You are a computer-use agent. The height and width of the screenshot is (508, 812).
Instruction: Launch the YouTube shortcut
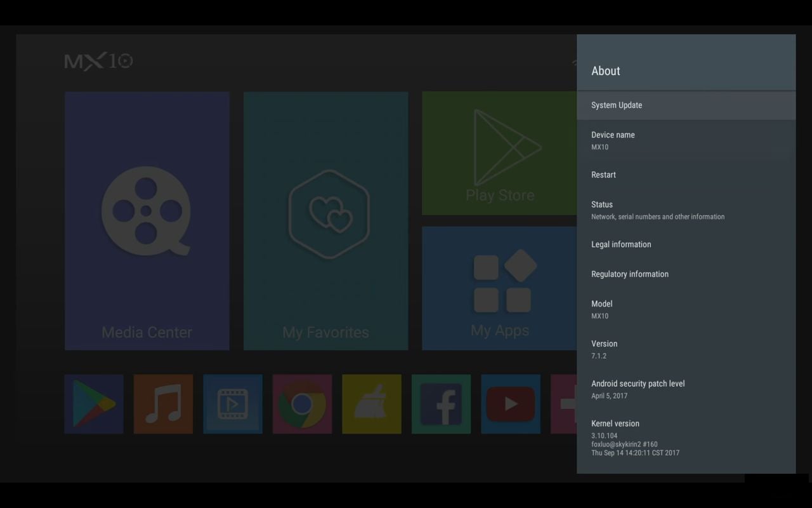pyautogui.click(x=511, y=404)
